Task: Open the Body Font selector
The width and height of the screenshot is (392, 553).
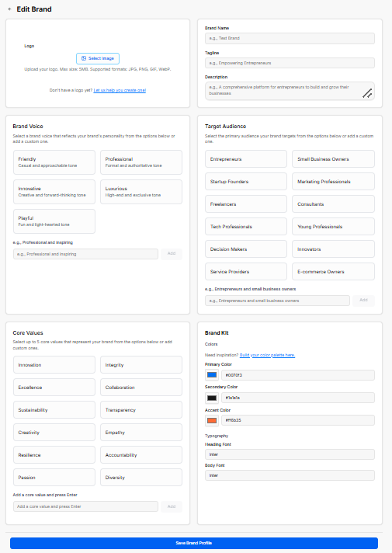Action: click(x=290, y=475)
